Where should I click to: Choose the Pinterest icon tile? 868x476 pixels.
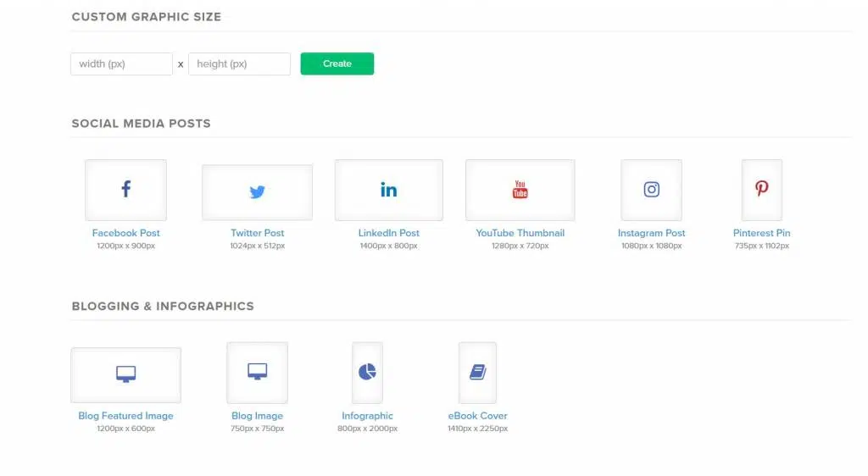pos(762,190)
